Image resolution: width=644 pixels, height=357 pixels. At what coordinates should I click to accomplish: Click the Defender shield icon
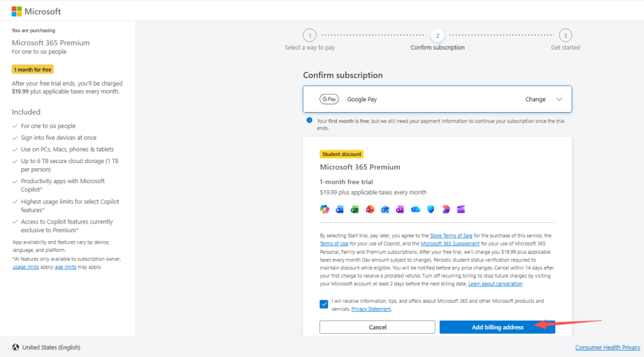click(431, 209)
